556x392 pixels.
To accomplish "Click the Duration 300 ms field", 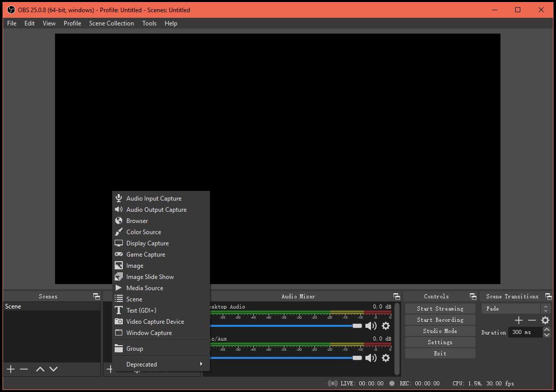I will [525, 332].
